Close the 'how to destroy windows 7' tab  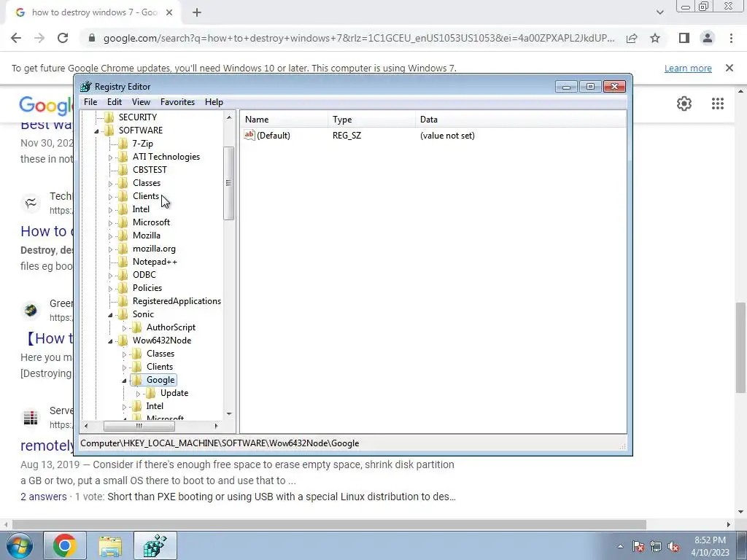(169, 13)
